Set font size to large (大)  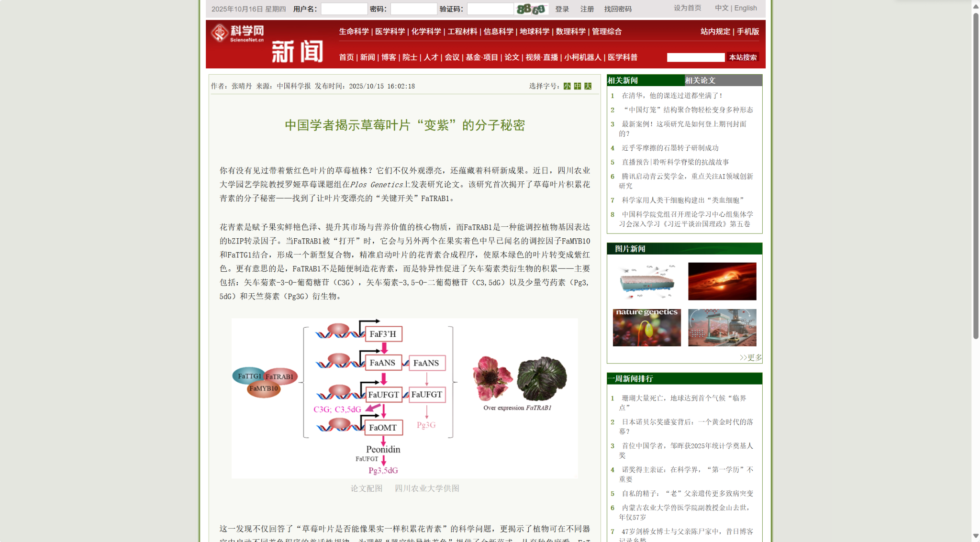click(588, 86)
